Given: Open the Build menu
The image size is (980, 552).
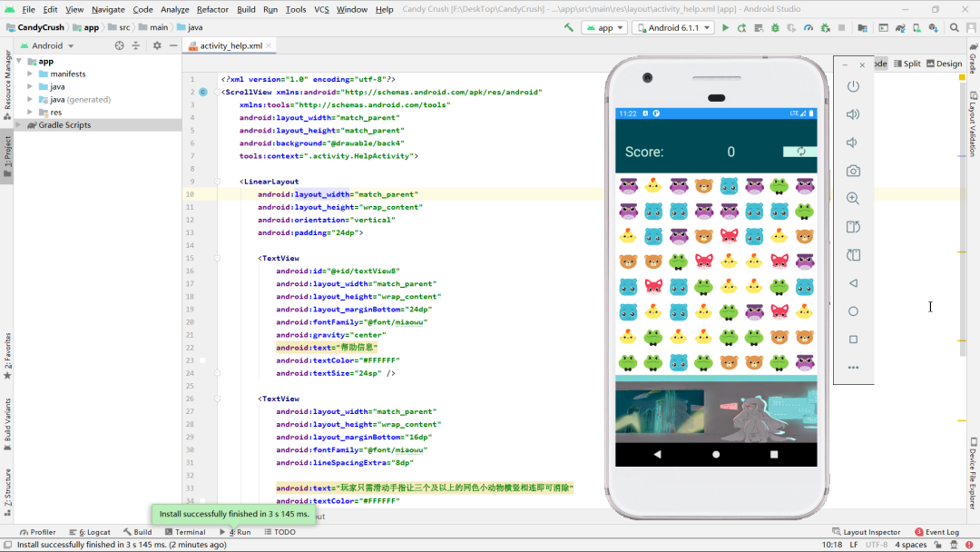Looking at the screenshot, I should point(246,9).
